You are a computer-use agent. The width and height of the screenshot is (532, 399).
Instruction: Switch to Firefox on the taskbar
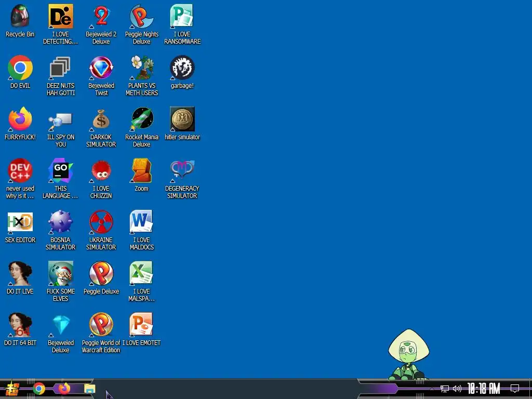(x=64, y=388)
